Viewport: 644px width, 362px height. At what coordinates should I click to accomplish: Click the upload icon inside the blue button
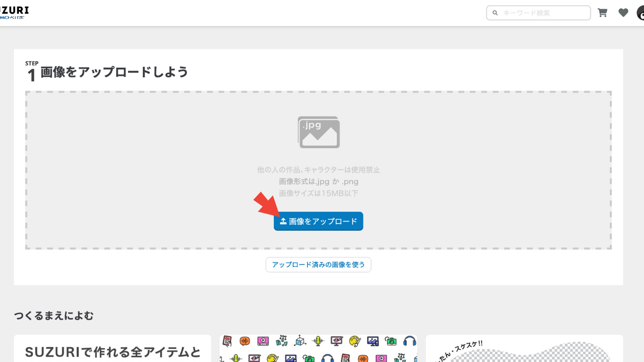click(282, 221)
